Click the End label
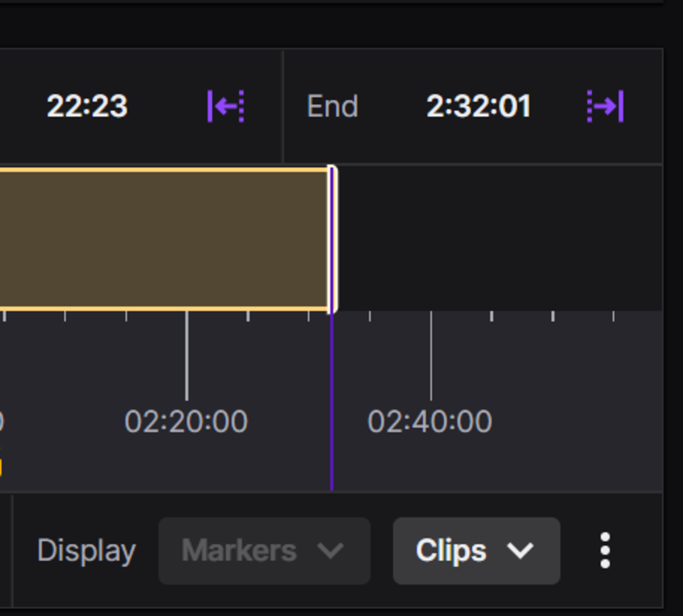The image size is (683, 616). point(332,107)
